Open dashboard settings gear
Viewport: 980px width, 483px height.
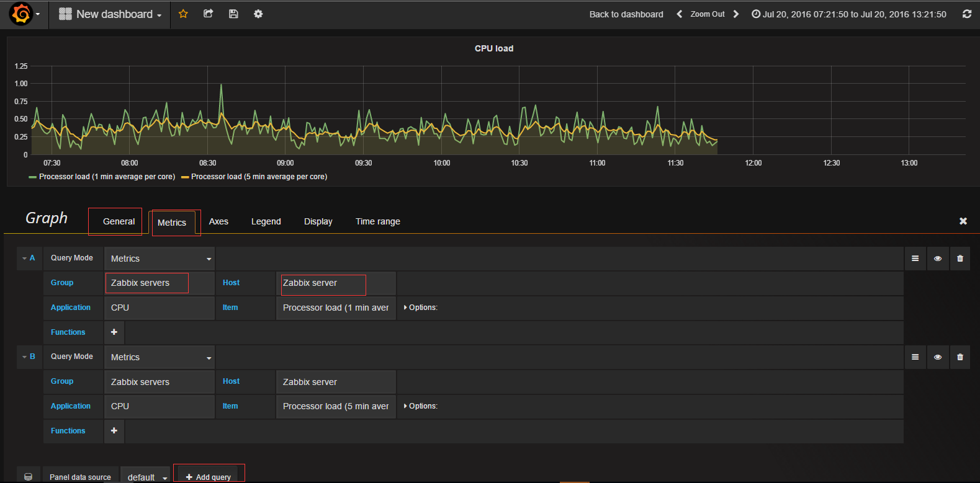coord(258,14)
